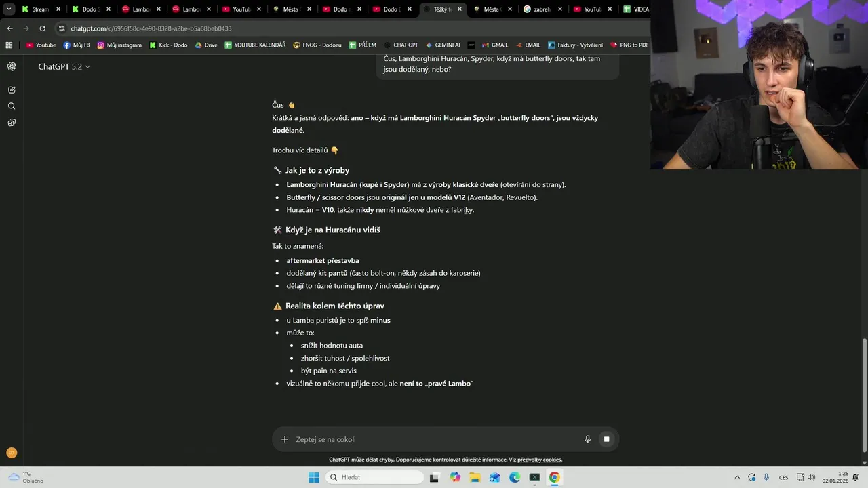Click the browser back arrow

tap(9, 28)
